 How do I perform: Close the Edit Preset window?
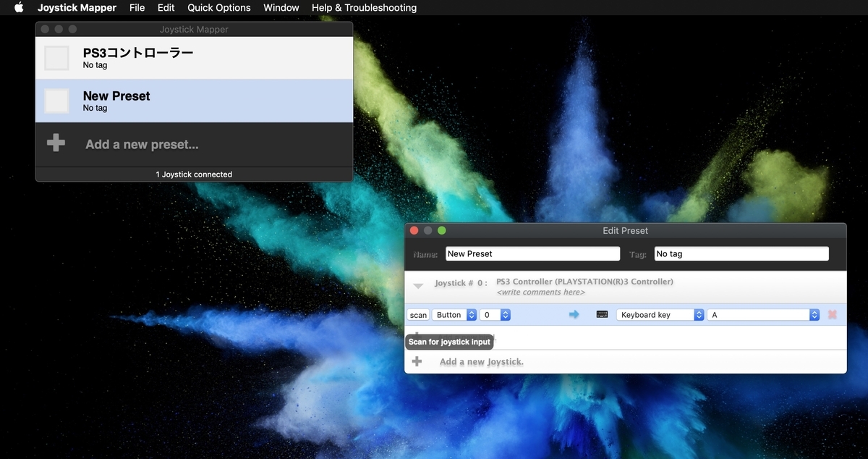point(414,230)
